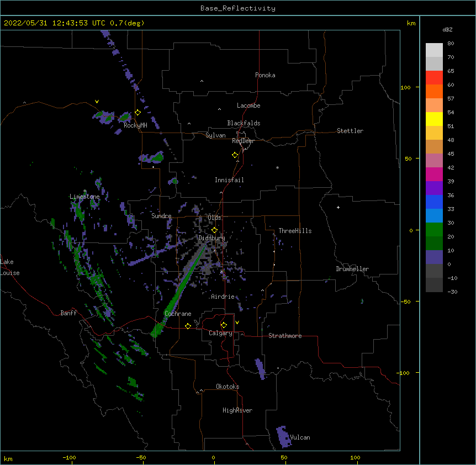Click the -100 km label on bottom axis
Screen dimensions: 476x465
click(x=70, y=457)
